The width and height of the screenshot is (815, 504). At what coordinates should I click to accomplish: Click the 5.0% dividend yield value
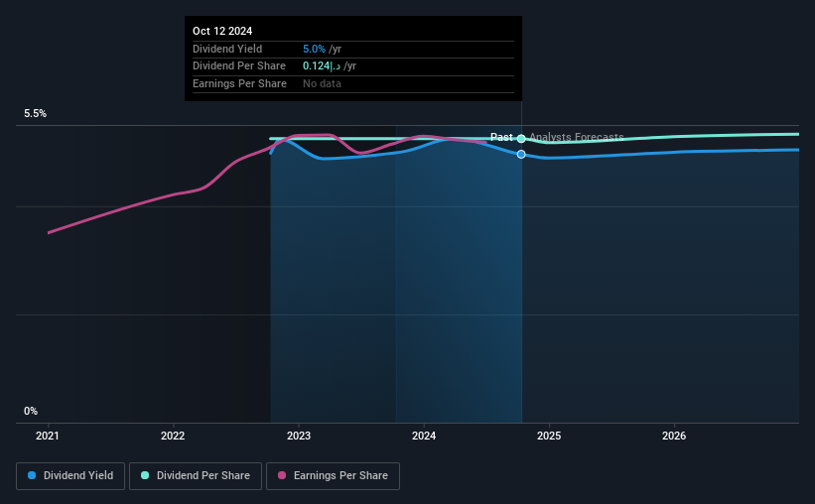[x=314, y=49]
